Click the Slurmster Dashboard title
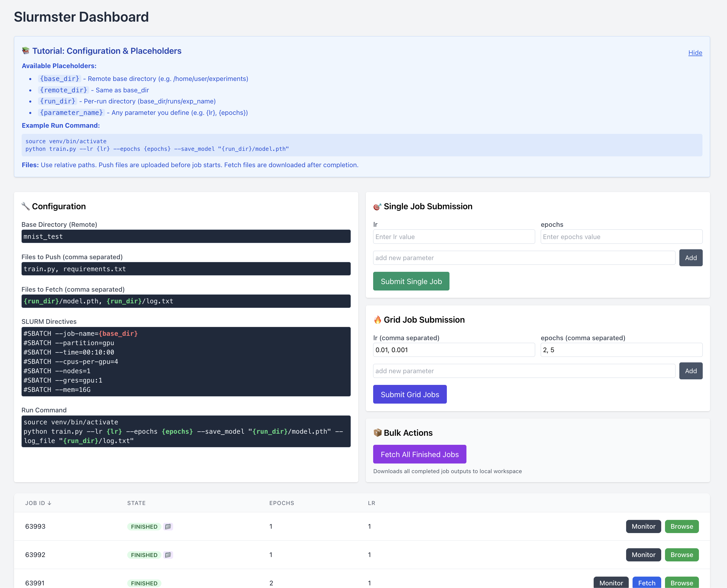The image size is (727, 588). coord(81,17)
